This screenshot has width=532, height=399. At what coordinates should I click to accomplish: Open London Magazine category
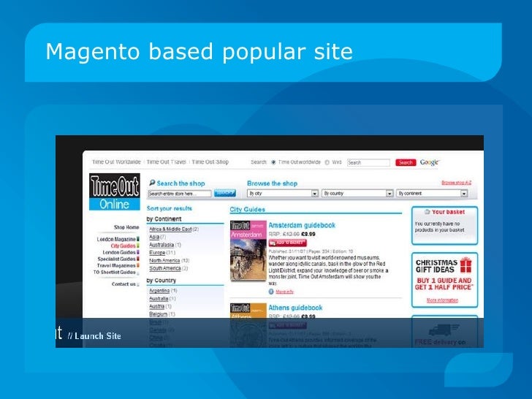(116, 239)
